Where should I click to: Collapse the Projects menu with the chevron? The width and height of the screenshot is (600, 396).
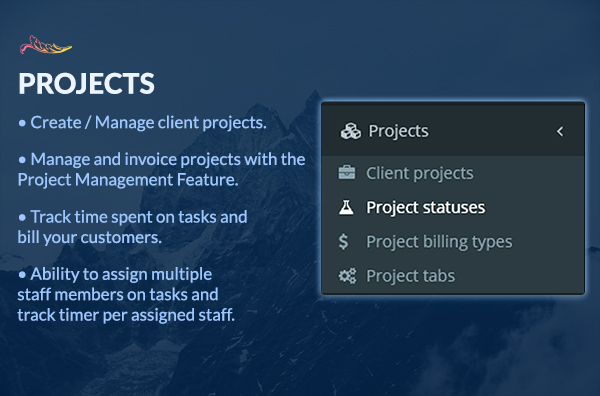(x=560, y=131)
